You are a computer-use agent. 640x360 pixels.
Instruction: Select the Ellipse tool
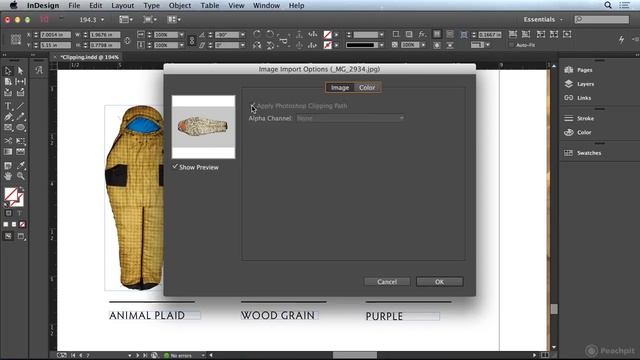click(20, 128)
